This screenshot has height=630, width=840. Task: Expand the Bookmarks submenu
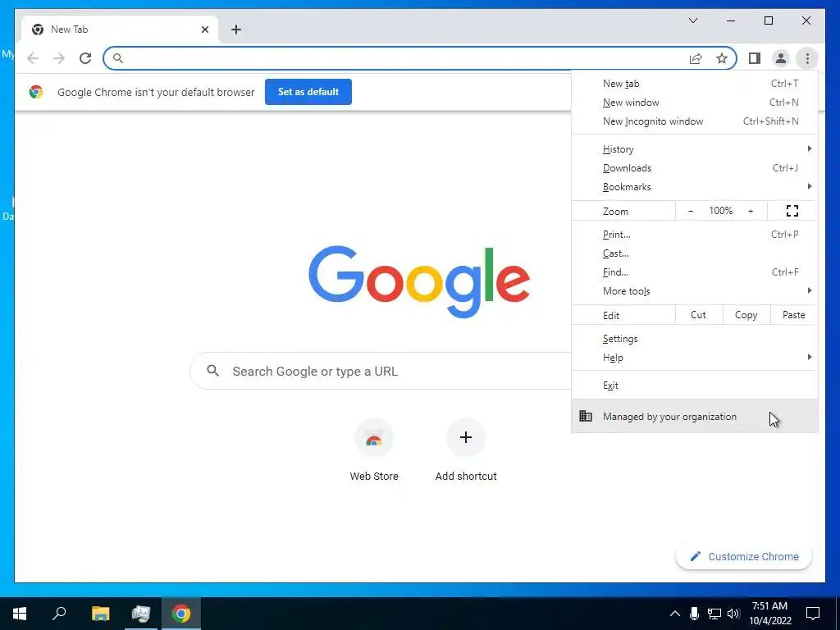tap(694, 187)
